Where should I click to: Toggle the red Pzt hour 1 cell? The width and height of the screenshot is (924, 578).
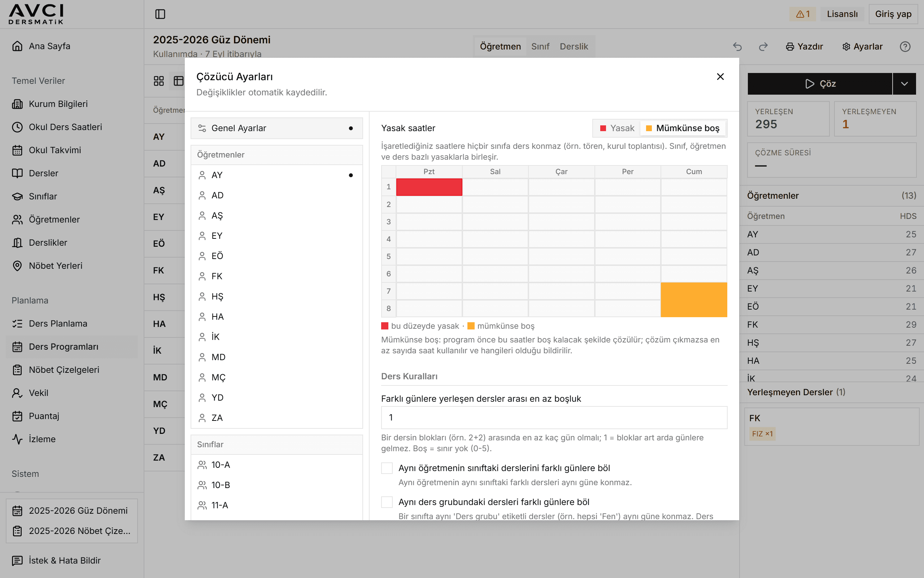[429, 187]
